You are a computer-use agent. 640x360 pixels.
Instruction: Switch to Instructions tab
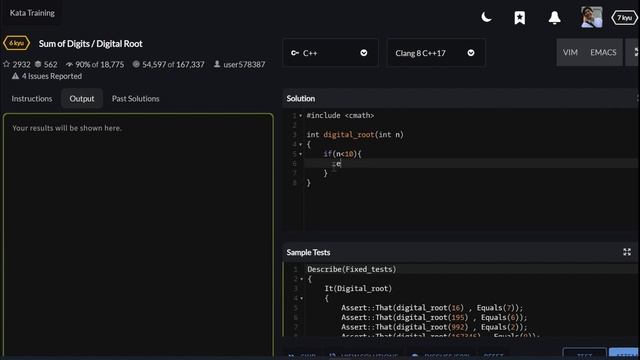coord(32,98)
